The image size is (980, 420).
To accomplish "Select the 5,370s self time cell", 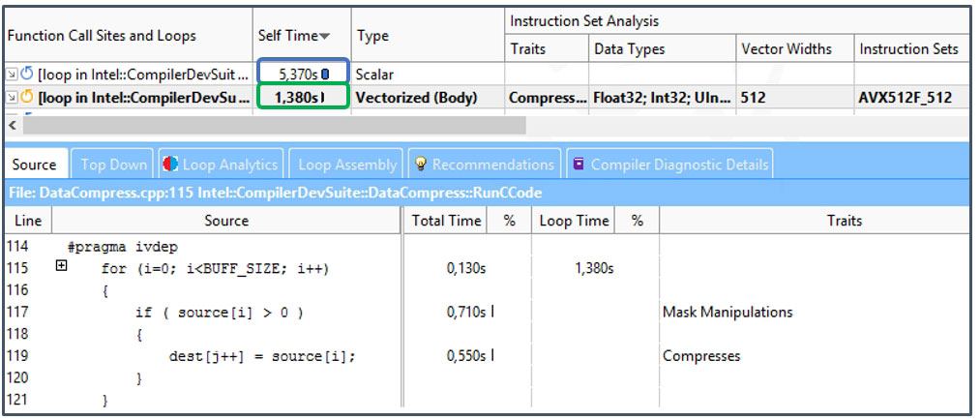I will (303, 75).
